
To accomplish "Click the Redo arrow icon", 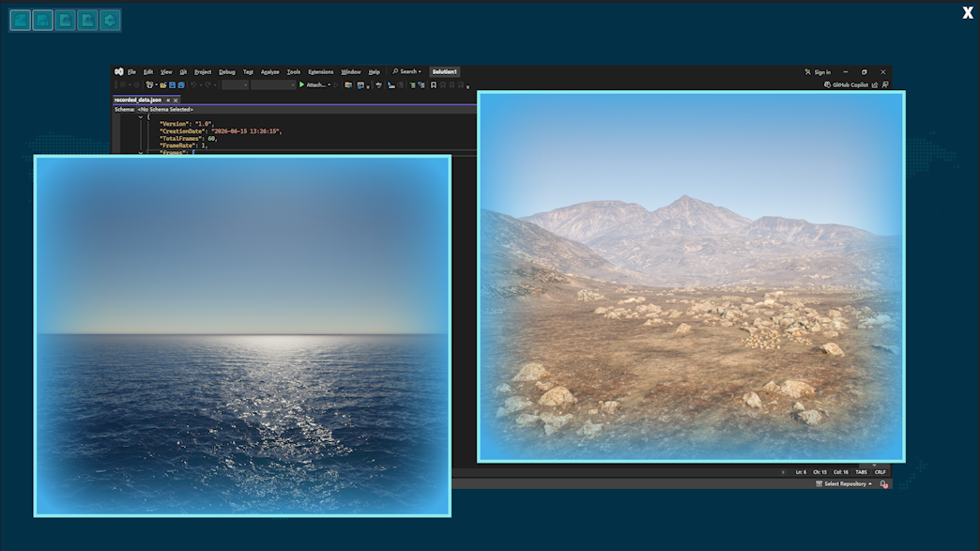I will pyautogui.click(x=208, y=85).
